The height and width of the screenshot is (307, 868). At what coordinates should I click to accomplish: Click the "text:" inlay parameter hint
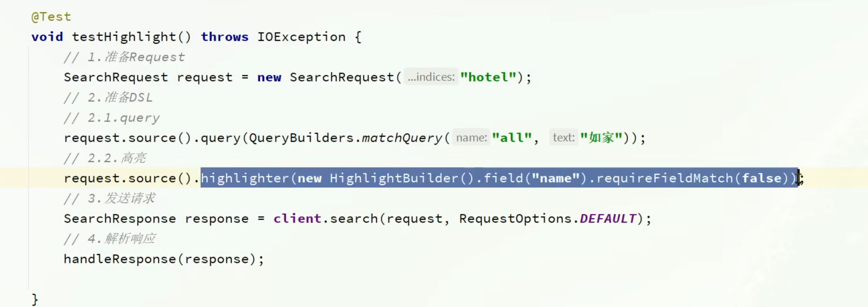[563, 138]
